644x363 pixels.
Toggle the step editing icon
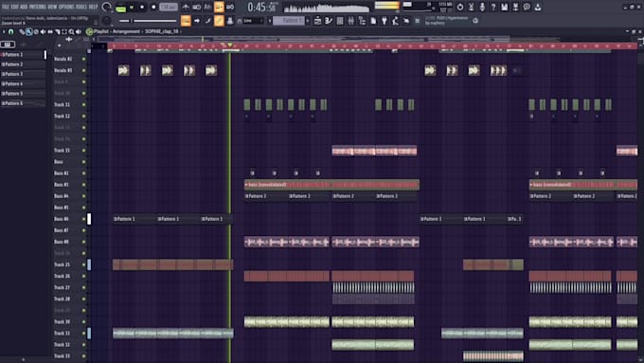207,21
